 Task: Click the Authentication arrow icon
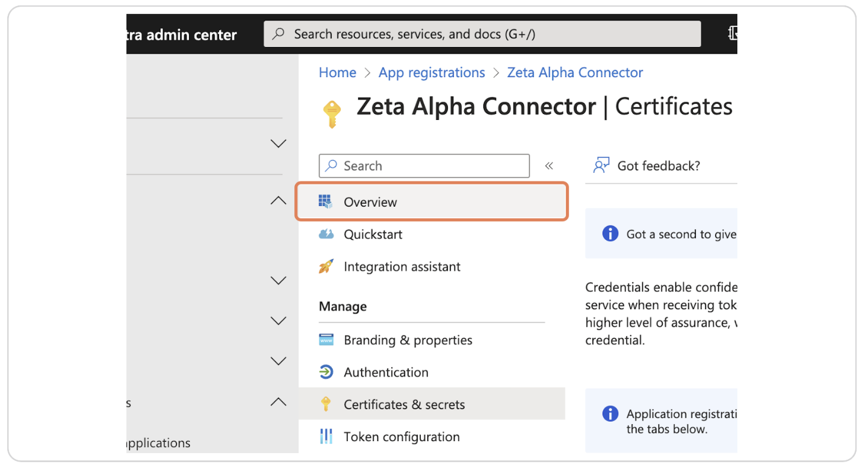pos(326,372)
